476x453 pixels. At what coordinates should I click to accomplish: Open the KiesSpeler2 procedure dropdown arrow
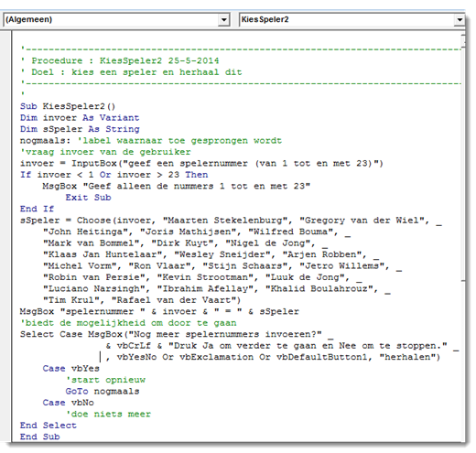click(460, 20)
